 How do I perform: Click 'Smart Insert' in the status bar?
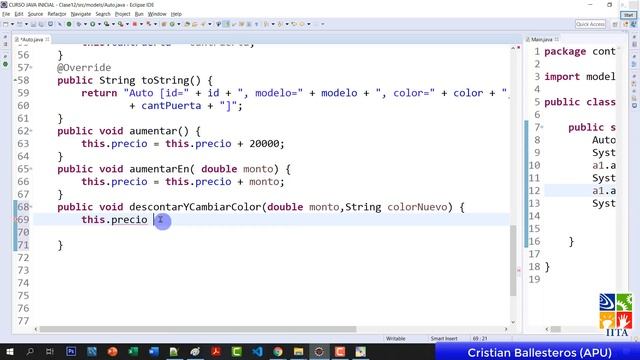tap(444, 338)
